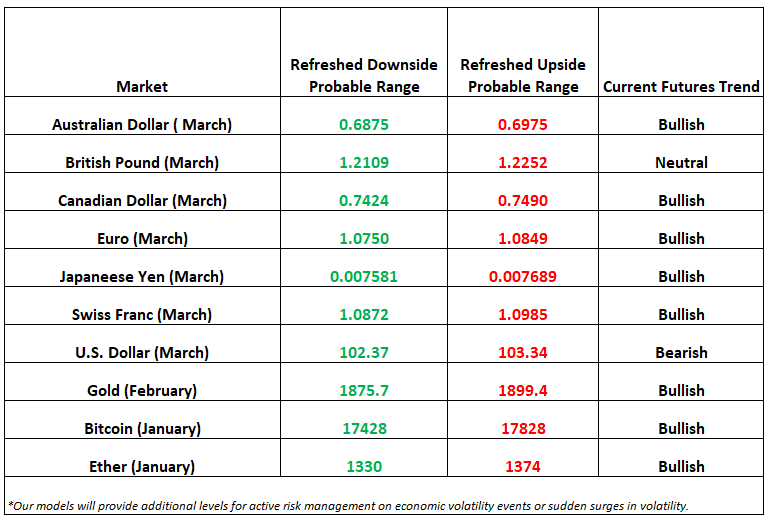Viewport: 772px width, 518px height.
Task: Click the Japanese Yen downside value 0.007581
Action: (x=364, y=276)
